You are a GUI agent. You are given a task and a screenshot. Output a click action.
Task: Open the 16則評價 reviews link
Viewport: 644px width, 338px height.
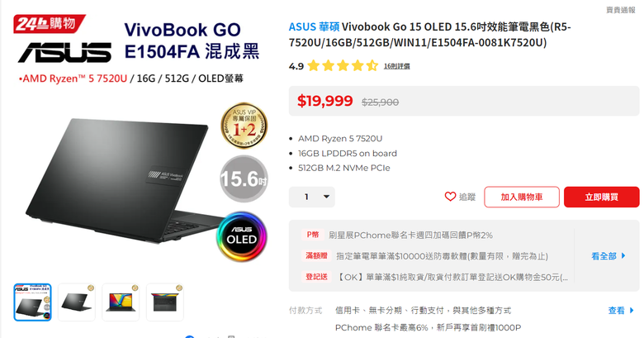(397, 66)
